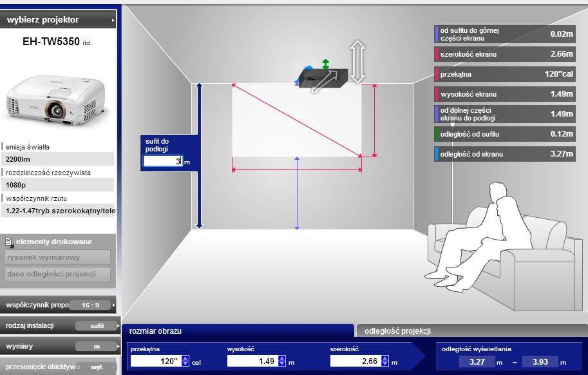Click the minimum projection distance value 3.27
This screenshot has width=588, height=375.
click(477, 362)
